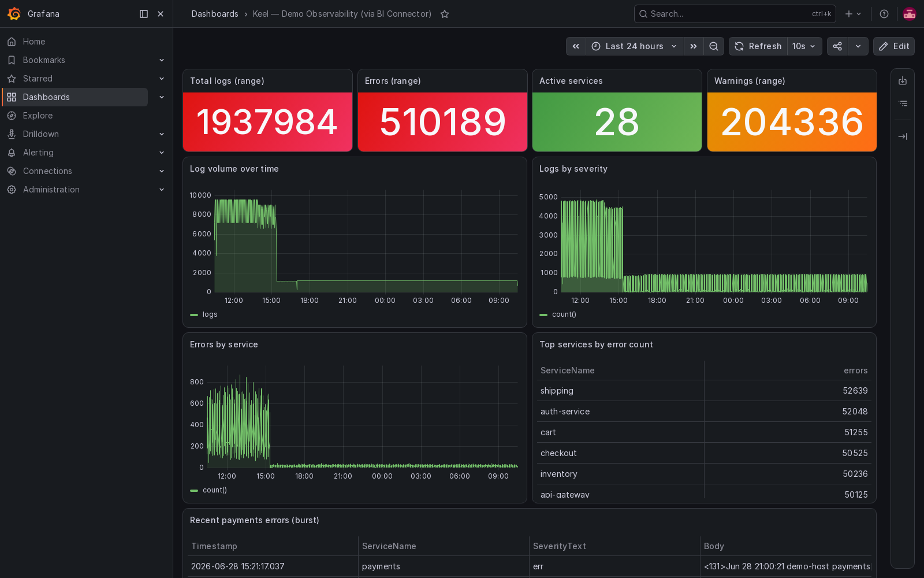
Task: Close the navigation menu
Action: [161, 14]
